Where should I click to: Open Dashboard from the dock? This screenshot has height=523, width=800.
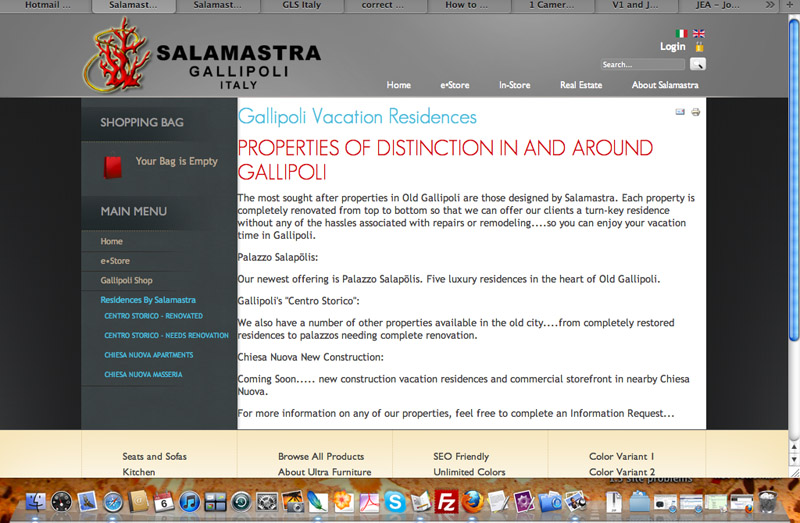coord(61,502)
